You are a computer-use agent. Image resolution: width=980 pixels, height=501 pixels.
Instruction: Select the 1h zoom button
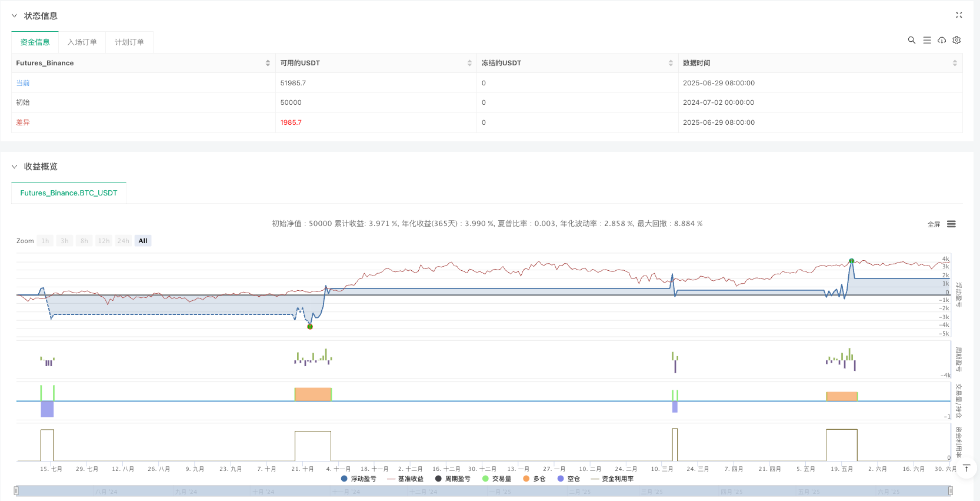coord(45,241)
